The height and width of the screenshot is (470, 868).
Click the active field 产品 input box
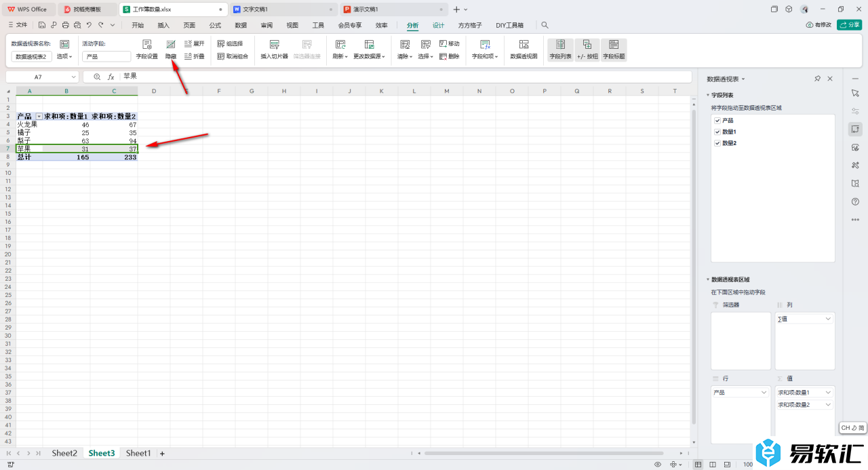click(106, 57)
